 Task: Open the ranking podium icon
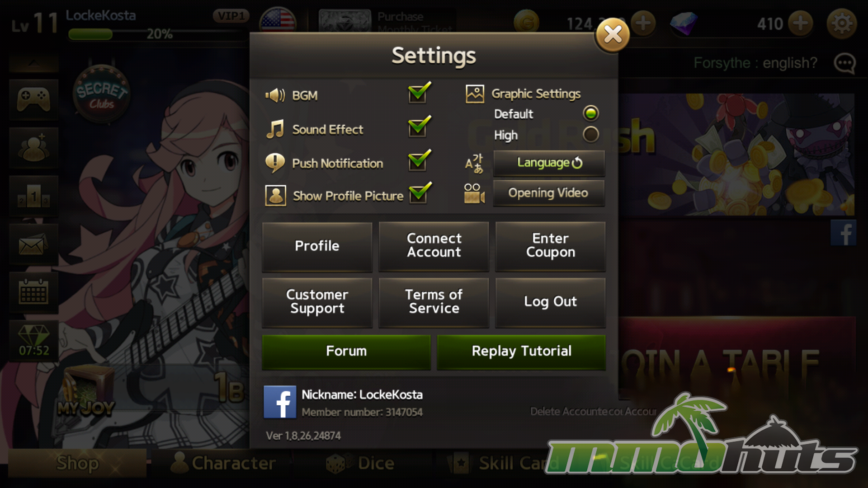click(33, 197)
